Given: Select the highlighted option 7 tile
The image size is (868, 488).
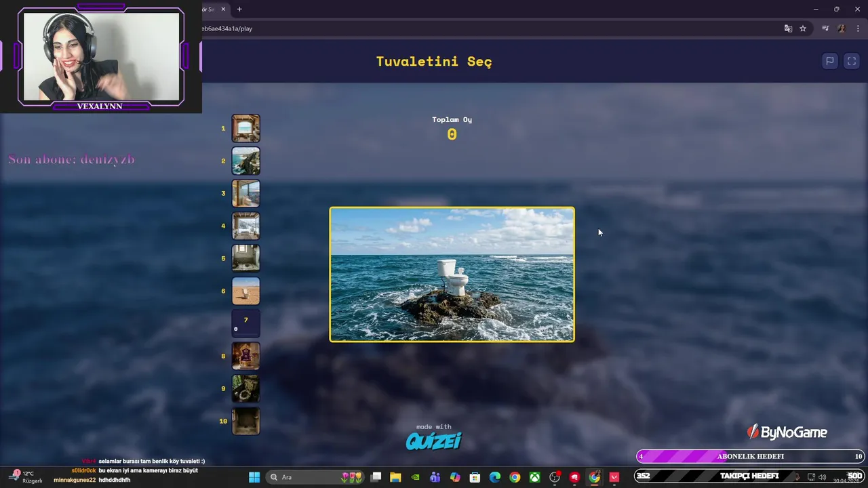Looking at the screenshot, I should (x=245, y=323).
